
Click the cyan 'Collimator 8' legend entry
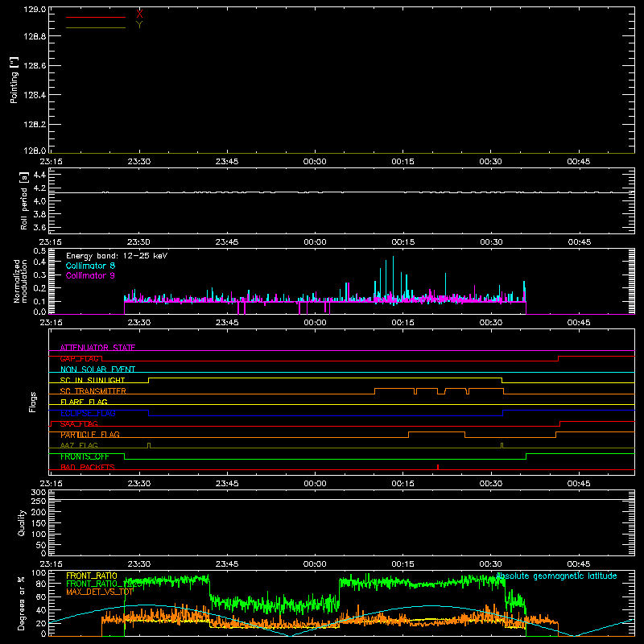coord(90,266)
